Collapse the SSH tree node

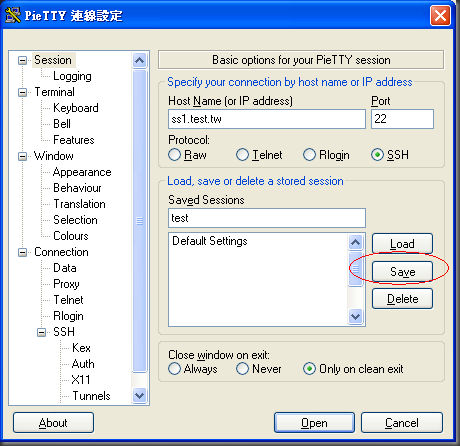(x=41, y=332)
